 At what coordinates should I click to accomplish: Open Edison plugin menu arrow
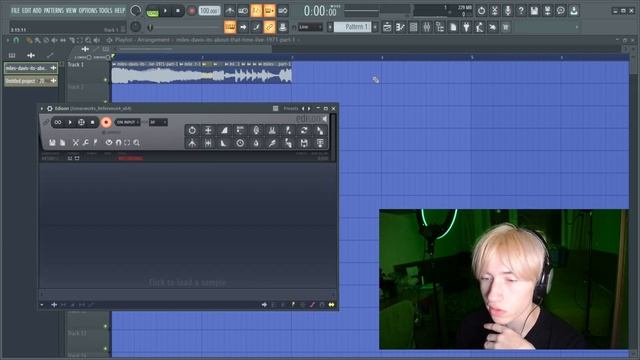coord(42,109)
